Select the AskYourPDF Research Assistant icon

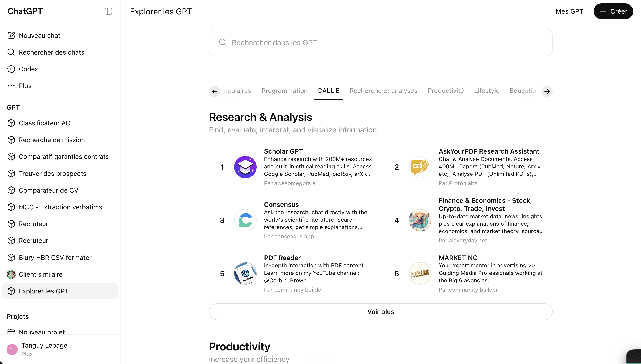click(x=420, y=167)
